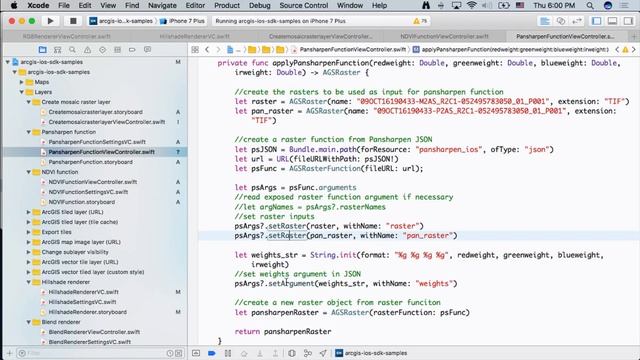The image size is (640, 360).
Task: Click arcgis-ios-sdk-samples process in debug bar
Action: (x=371, y=353)
